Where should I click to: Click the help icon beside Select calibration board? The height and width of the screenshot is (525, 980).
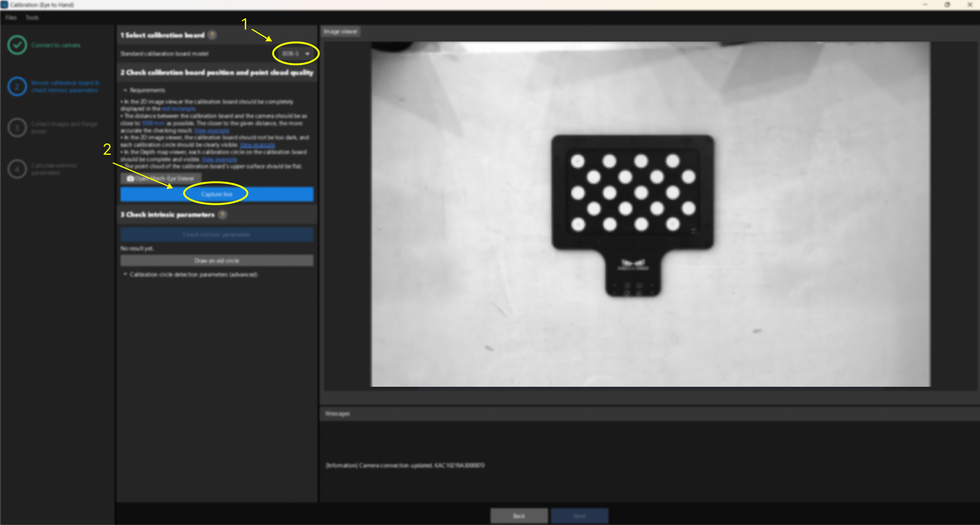tap(212, 35)
